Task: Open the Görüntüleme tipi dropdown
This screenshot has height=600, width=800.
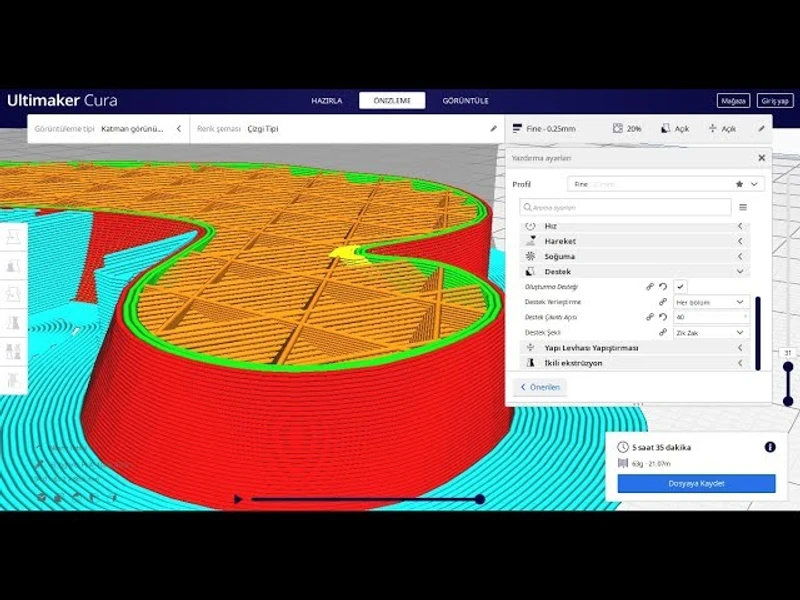Action: coord(109,129)
